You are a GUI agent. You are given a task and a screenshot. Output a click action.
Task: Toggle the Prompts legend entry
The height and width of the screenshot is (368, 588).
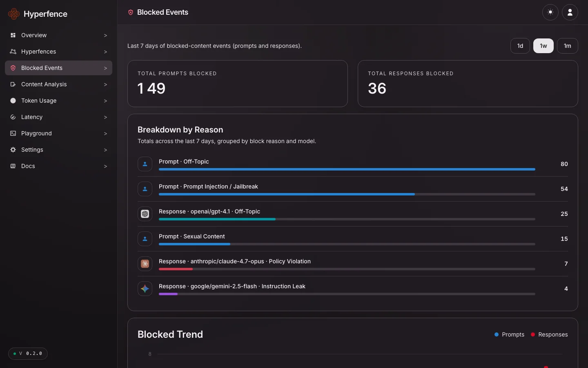click(509, 334)
